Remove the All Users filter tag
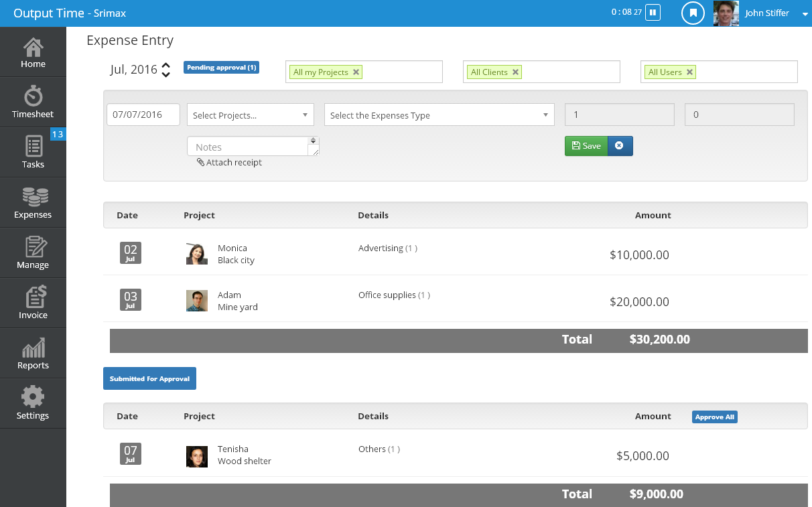The image size is (812, 507). (689, 71)
